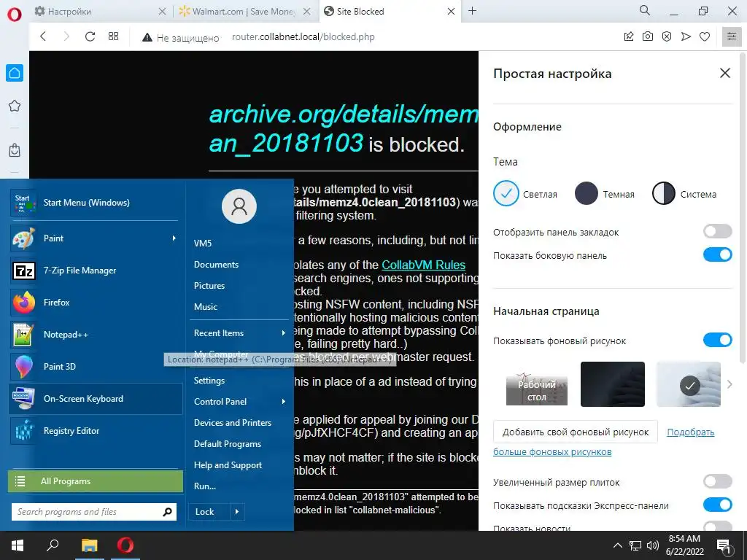Click the search programs and files field
This screenshot has height=560, width=747.
pyautogui.click(x=94, y=512)
